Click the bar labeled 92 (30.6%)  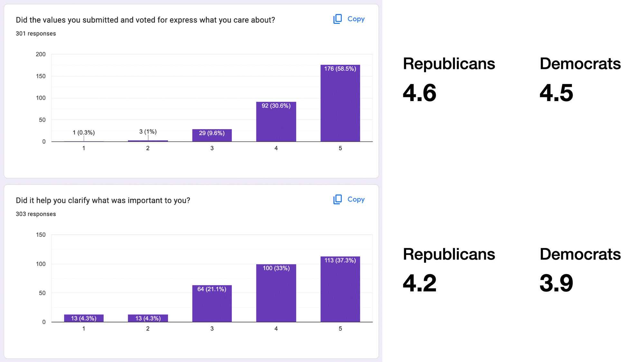[276, 121]
